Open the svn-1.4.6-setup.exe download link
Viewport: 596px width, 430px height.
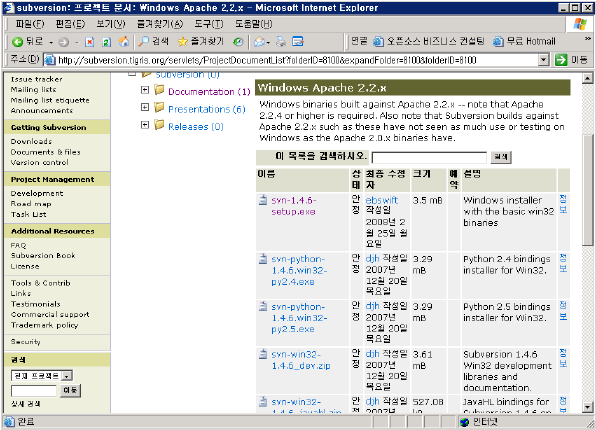pos(293,206)
